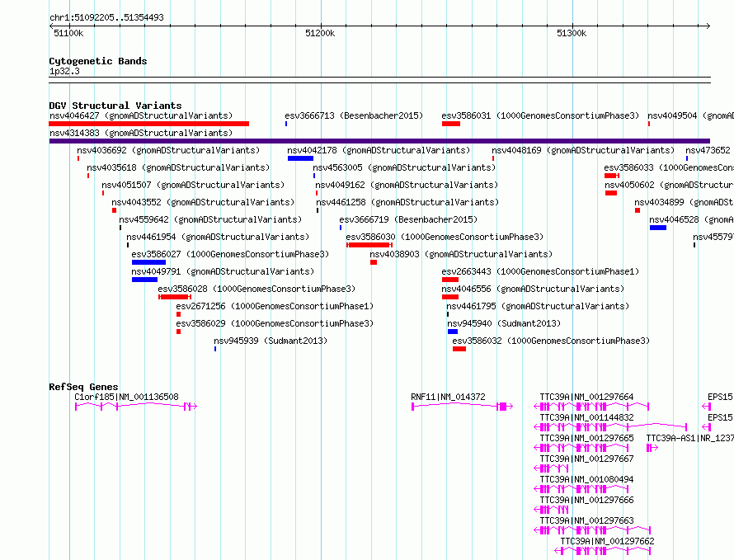
Task: Click the 51100k ruler tick label
Action: click(68, 33)
